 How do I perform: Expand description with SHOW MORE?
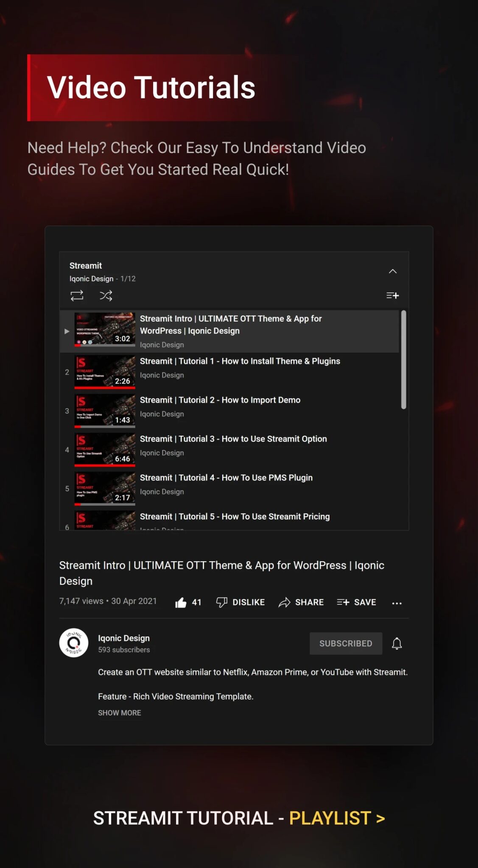pyautogui.click(x=120, y=713)
